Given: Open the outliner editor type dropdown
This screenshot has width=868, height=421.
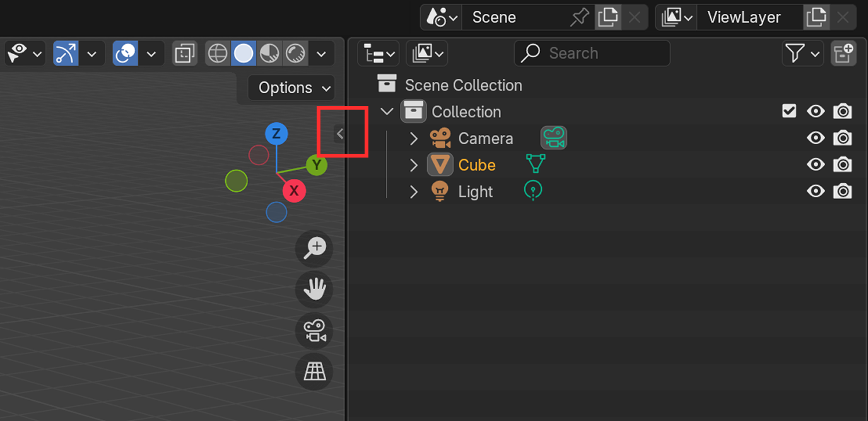Looking at the screenshot, I should (378, 54).
